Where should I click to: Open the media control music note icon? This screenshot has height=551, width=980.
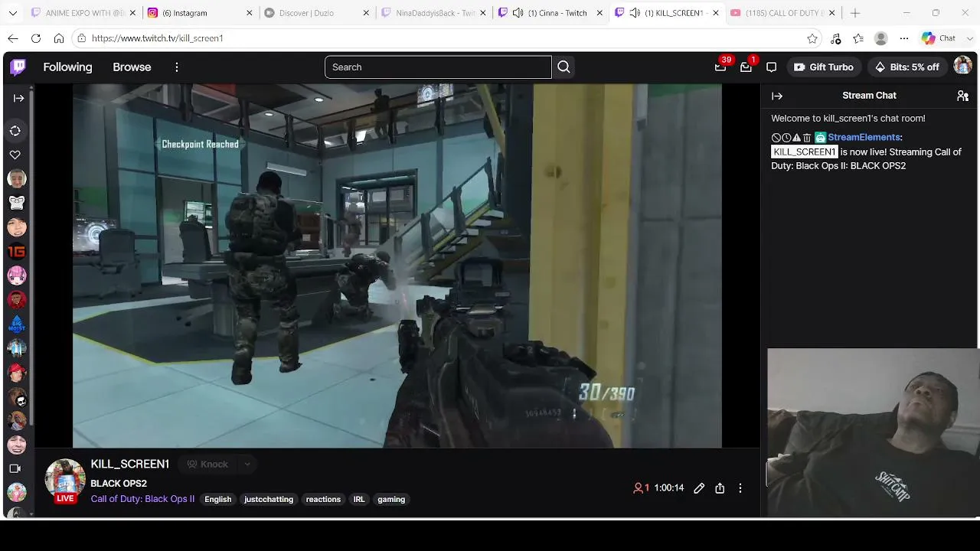point(835,38)
